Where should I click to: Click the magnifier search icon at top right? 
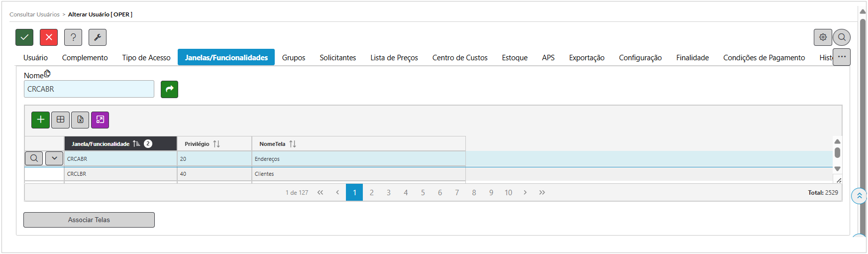pos(842,37)
